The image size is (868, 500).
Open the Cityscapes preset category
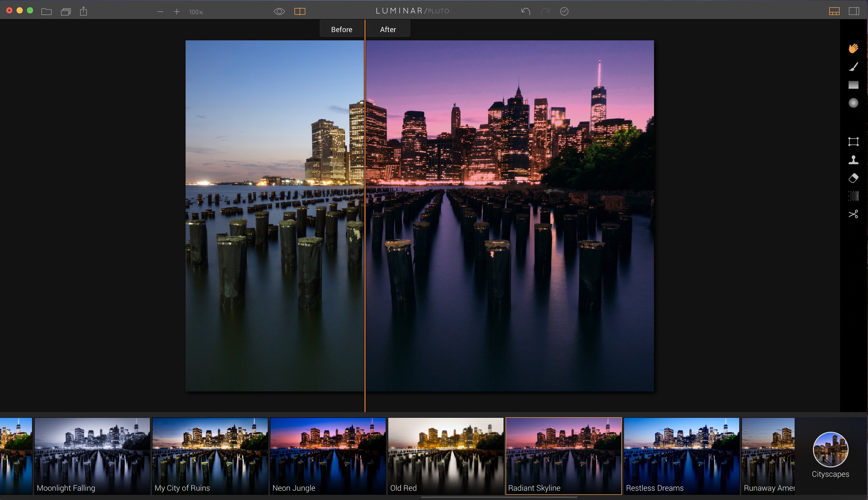coord(831,455)
